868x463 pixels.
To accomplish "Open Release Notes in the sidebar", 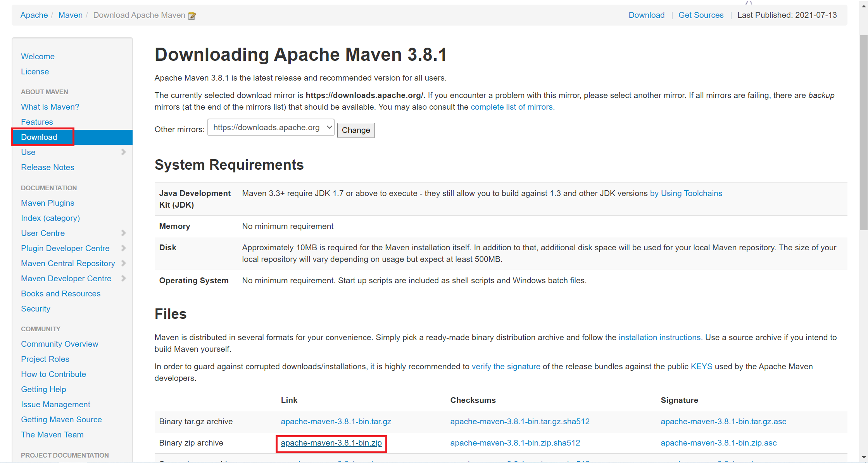I will coord(47,167).
